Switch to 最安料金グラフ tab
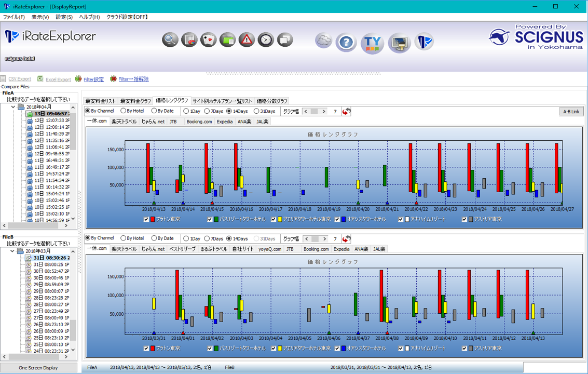 pos(135,101)
